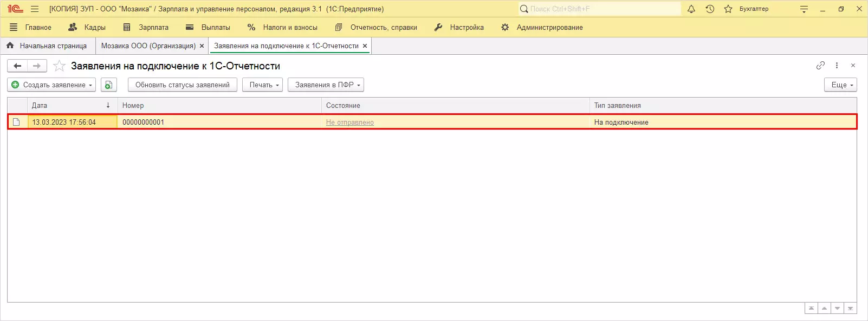Image resolution: width=868 pixels, height=321 pixels.
Task: Open form's three-dot options icon
Action: click(837, 65)
